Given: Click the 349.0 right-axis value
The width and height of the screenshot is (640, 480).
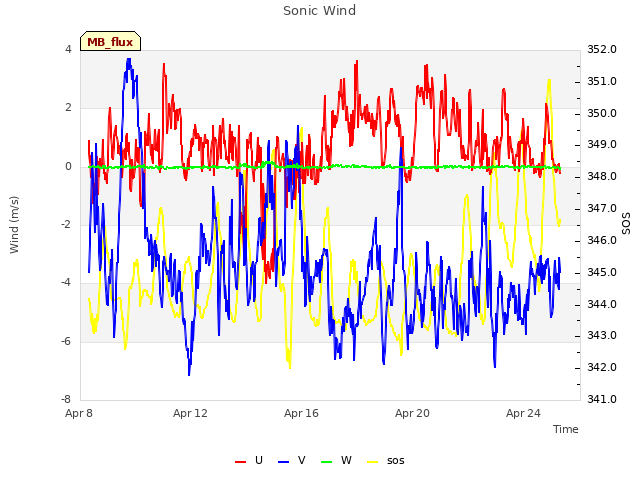Looking at the screenshot, I should pyautogui.click(x=602, y=144).
